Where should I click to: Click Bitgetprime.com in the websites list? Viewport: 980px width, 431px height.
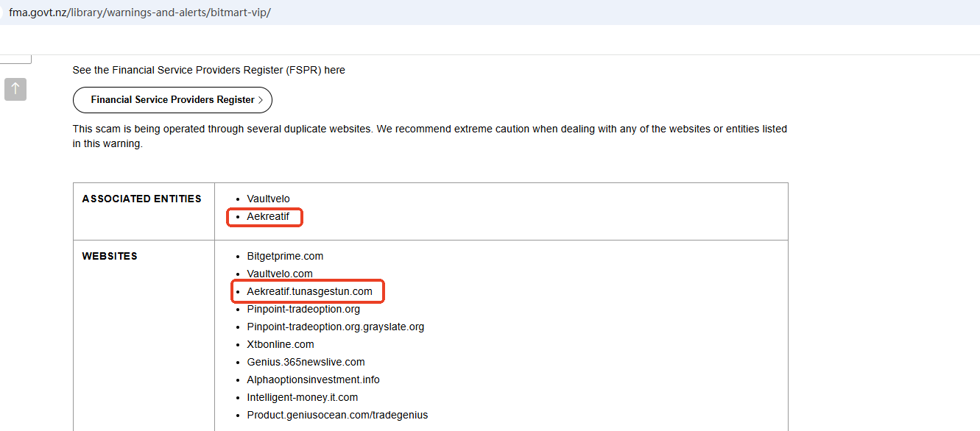[285, 256]
